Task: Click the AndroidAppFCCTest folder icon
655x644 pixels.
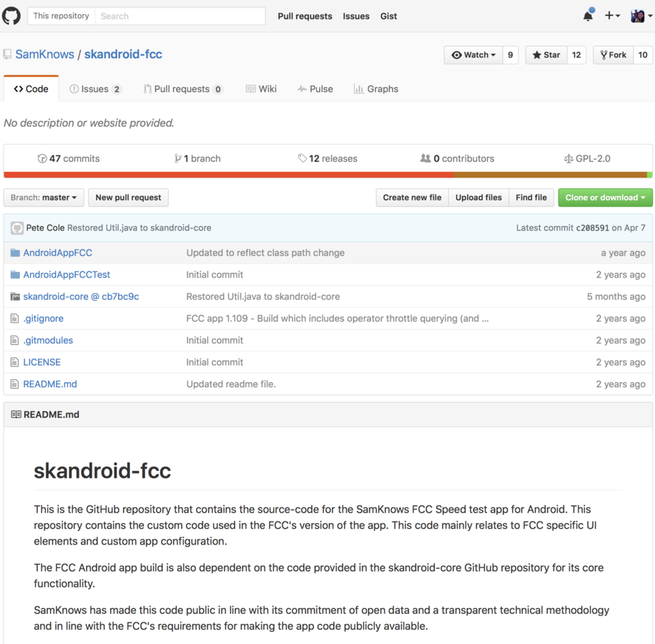Action: (15, 275)
